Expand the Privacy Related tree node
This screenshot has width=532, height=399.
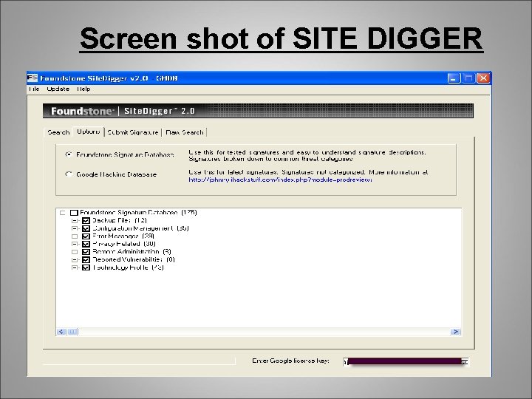coord(75,244)
